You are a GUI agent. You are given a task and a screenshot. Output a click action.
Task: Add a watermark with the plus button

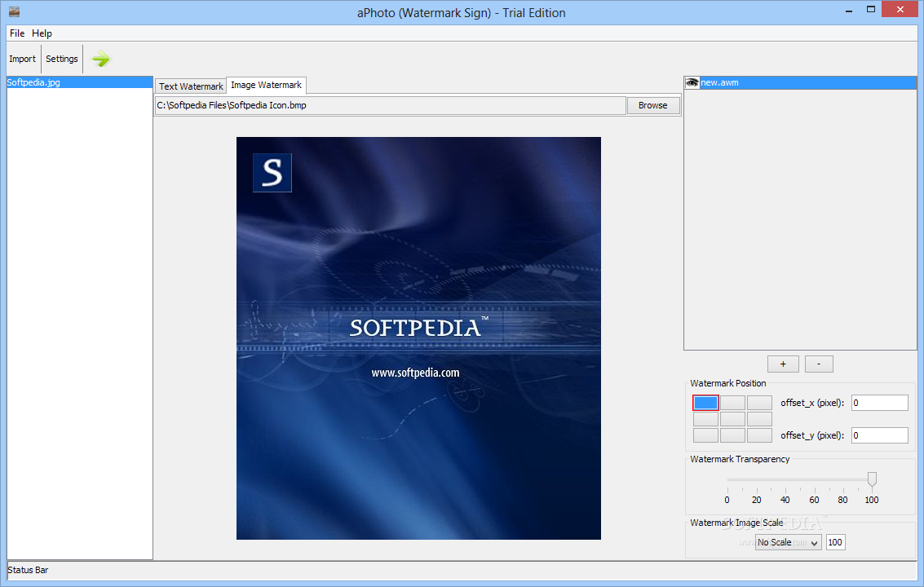[x=783, y=364]
